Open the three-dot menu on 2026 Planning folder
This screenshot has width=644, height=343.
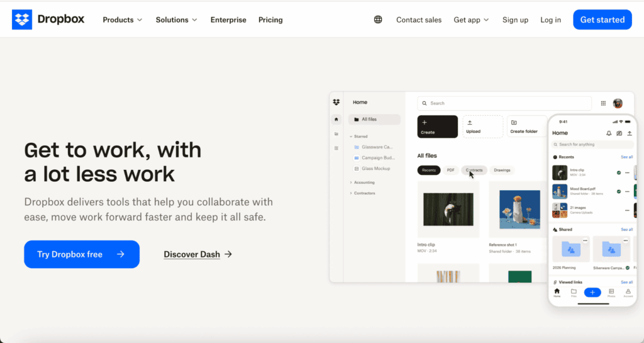(586, 240)
